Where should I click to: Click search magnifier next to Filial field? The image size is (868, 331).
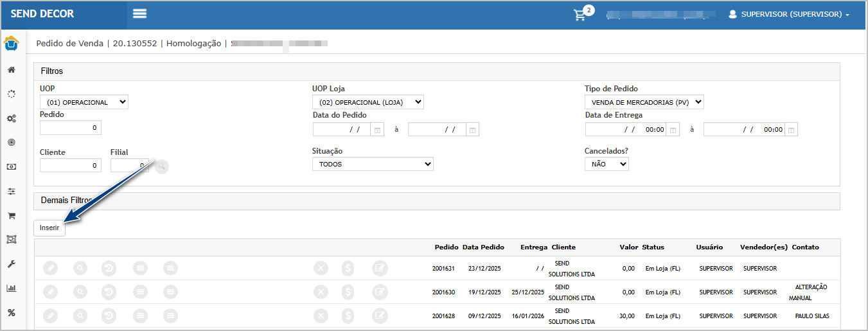point(161,166)
